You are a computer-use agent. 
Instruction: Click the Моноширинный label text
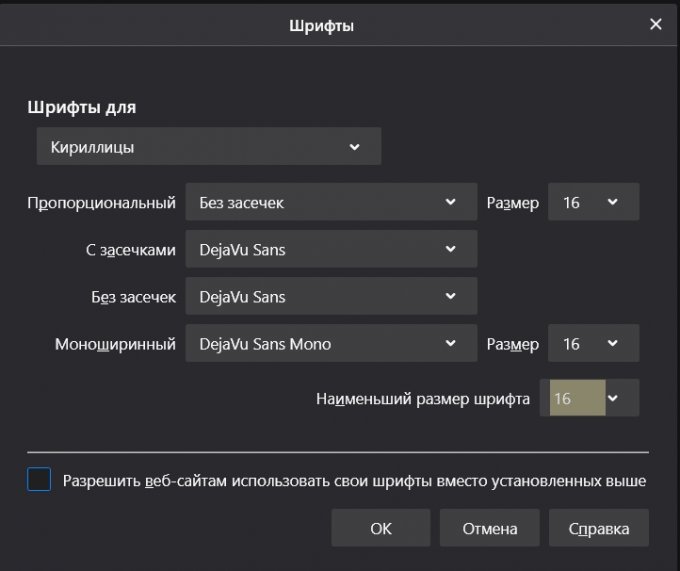click(115, 344)
